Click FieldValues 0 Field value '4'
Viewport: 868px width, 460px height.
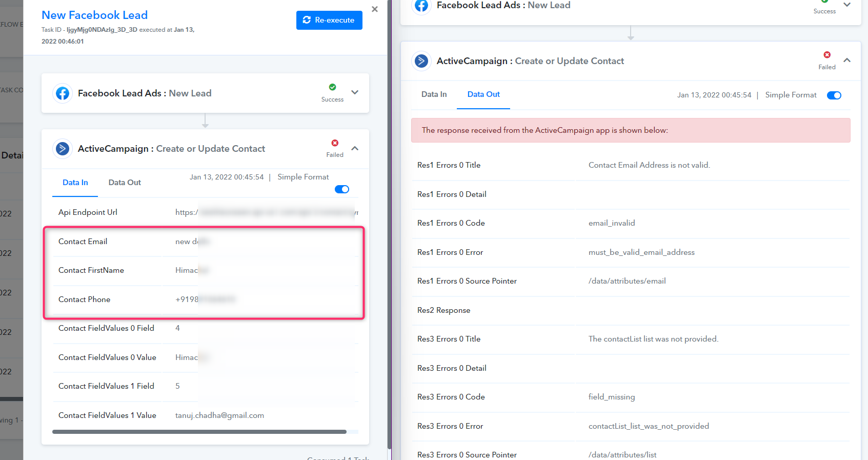177,328
